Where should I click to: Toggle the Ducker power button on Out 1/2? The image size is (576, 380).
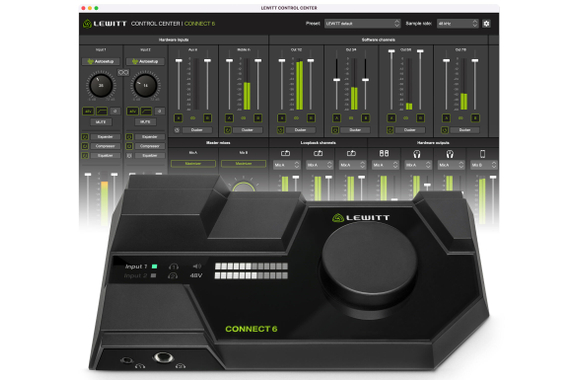(280, 130)
